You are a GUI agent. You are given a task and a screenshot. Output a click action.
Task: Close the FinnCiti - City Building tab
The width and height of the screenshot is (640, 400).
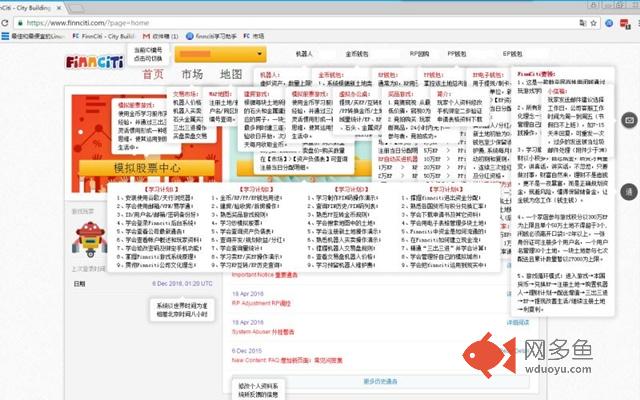coord(59,8)
